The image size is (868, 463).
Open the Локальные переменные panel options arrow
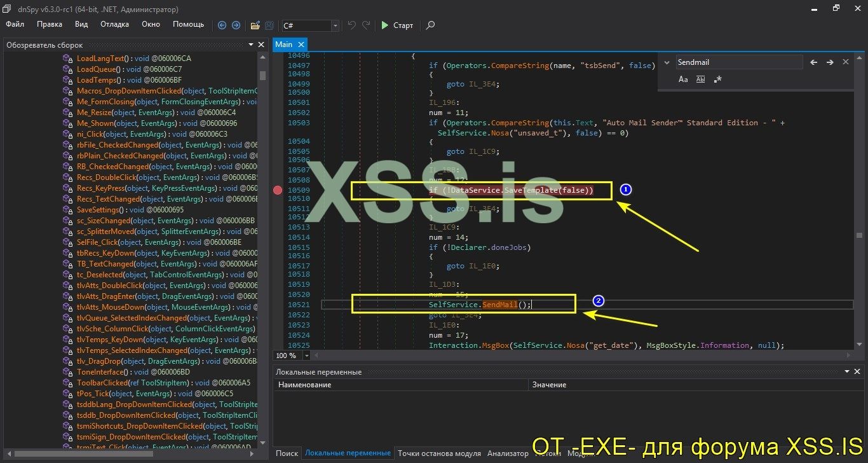pos(848,371)
